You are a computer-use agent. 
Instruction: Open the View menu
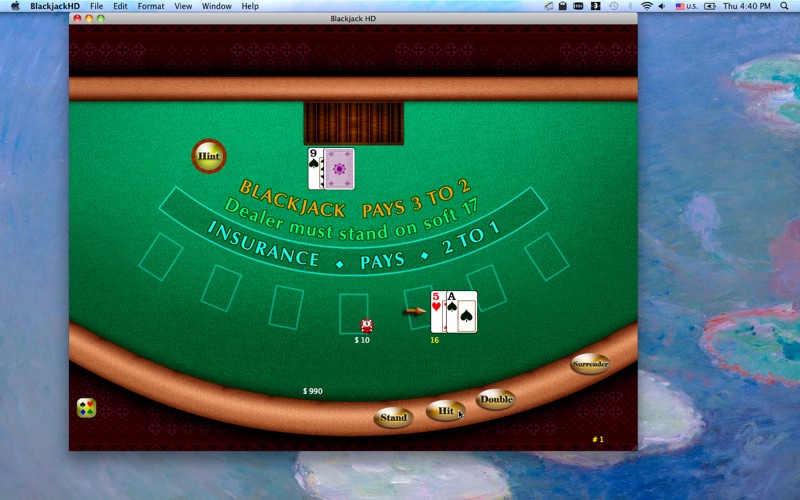click(183, 6)
